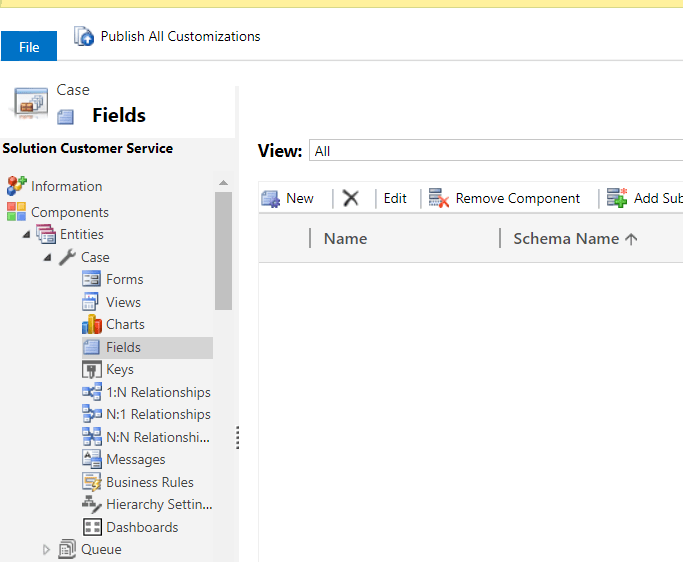
Task: Click the Add Subcomponents icon
Action: pos(617,198)
